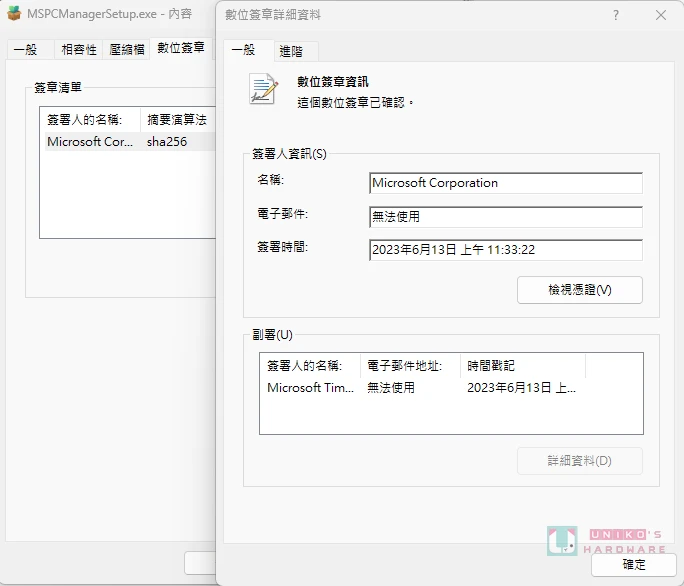Click the MSPCManagerSetup.exe title bar icon

pyautogui.click(x=14, y=13)
